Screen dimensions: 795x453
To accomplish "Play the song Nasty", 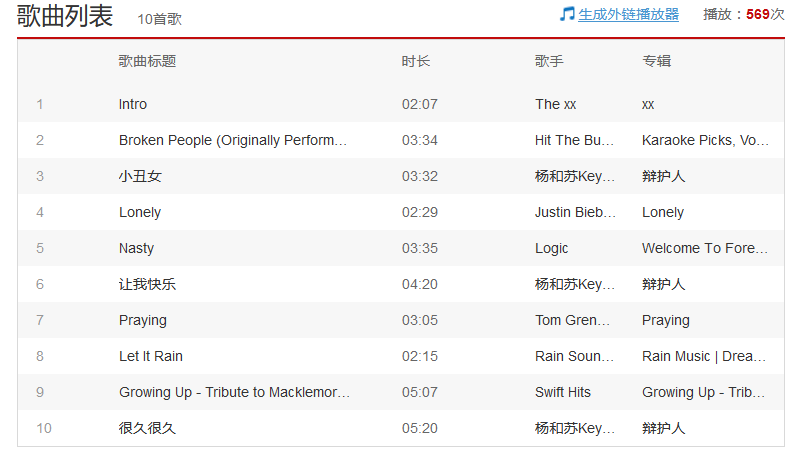I will coord(136,248).
